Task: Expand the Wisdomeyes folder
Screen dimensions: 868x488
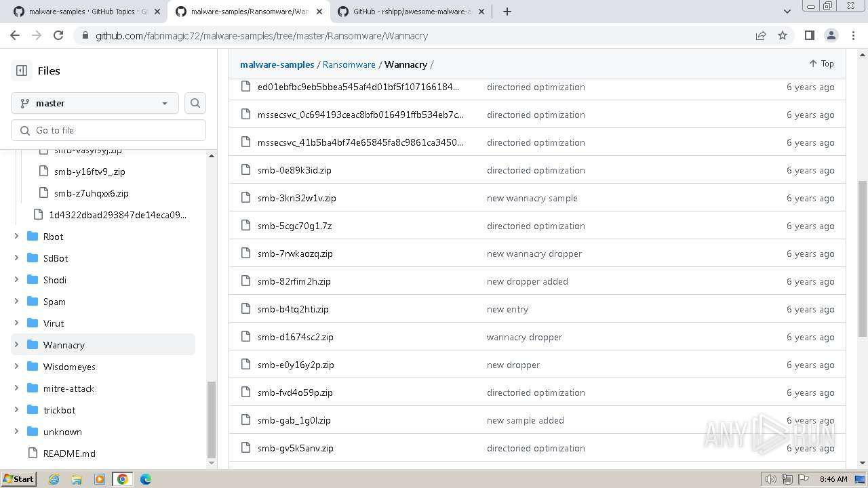Action: [x=16, y=367]
